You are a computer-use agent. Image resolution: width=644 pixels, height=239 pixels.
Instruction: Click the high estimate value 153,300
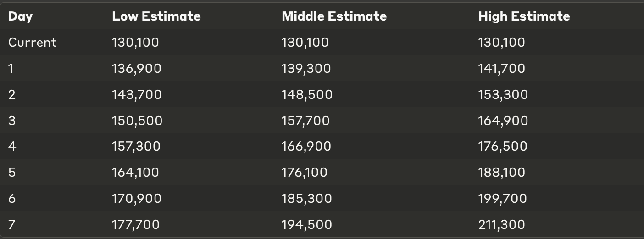point(503,95)
